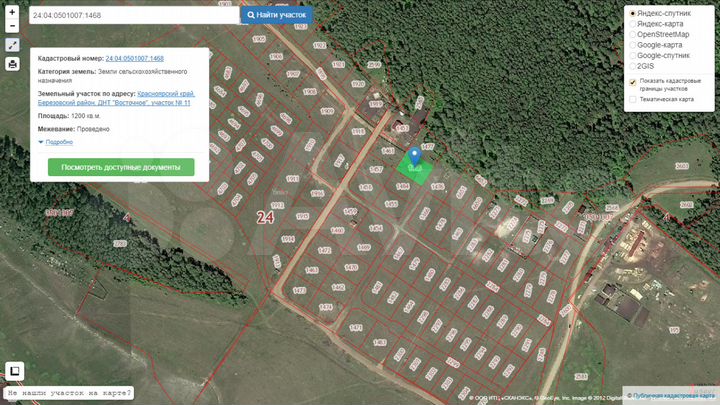Print the map with printer icon
Viewport: 720px width, 405px height.
12,64
